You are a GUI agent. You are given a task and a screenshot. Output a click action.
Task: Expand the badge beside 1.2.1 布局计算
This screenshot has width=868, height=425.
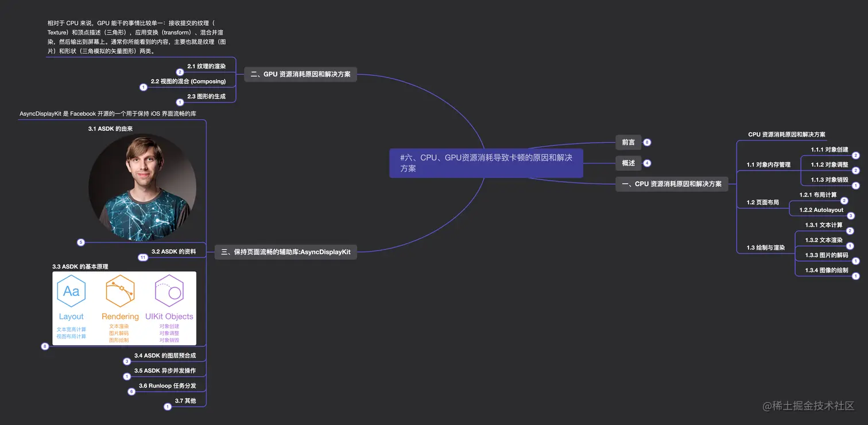coord(844,201)
